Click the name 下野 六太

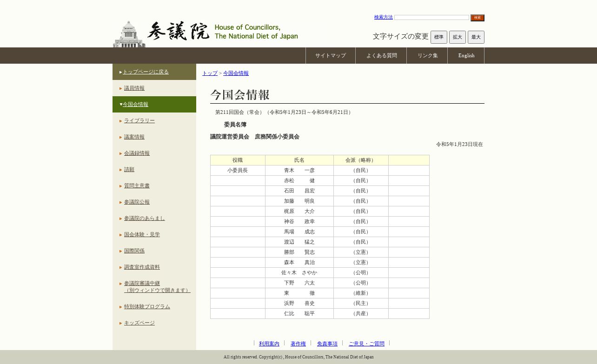299,283
